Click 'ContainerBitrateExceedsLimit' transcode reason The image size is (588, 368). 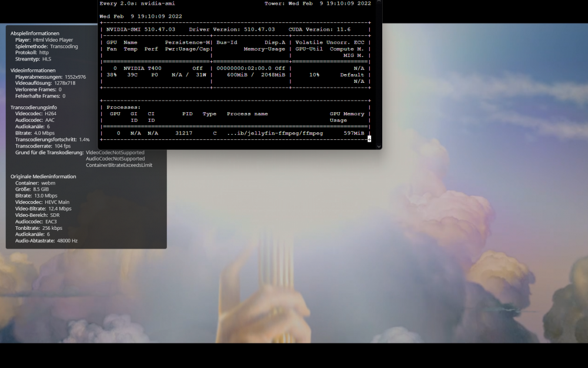click(x=119, y=165)
